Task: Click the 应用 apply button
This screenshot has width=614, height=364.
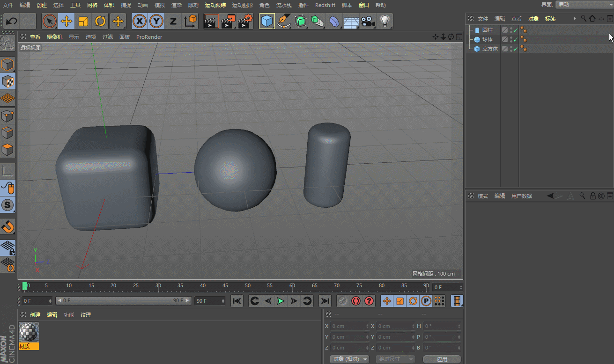Action: click(442, 359)
